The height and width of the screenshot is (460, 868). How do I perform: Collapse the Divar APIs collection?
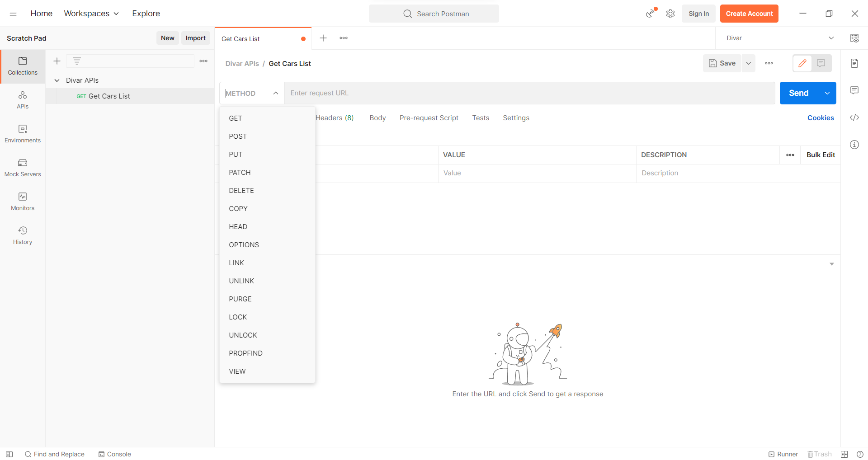57,80
